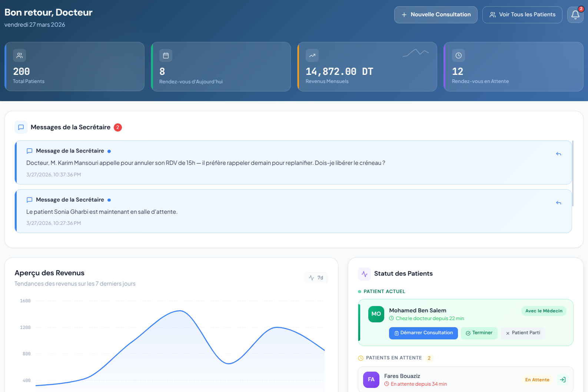Click the Sonia Gharbi waiting room message text
This screenshot has height=392, width=588.
coord(102,212)
